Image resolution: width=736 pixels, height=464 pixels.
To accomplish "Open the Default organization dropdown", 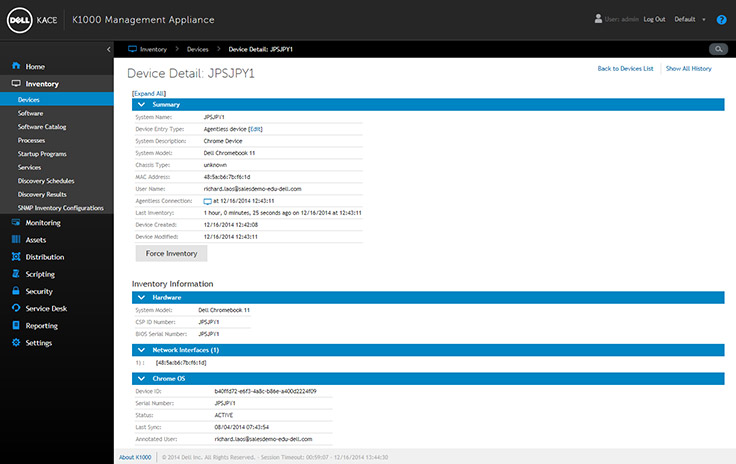I will 690,19.
